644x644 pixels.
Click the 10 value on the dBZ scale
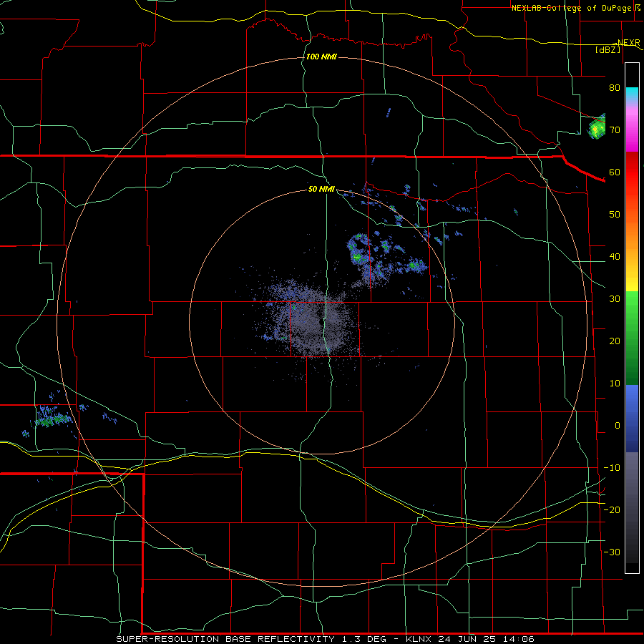click(x=615, y=384)
